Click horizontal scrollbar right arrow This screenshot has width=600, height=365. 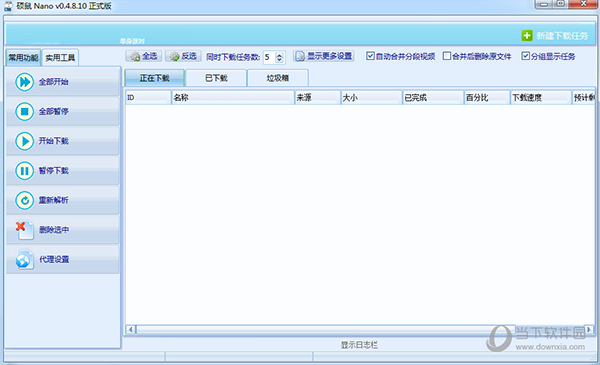coord(589,329)
